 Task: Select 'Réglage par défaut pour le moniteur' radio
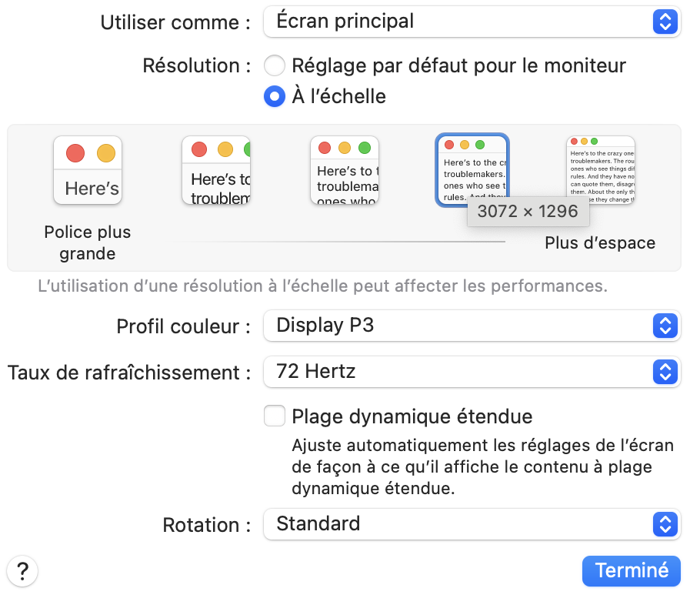(275, 65)
